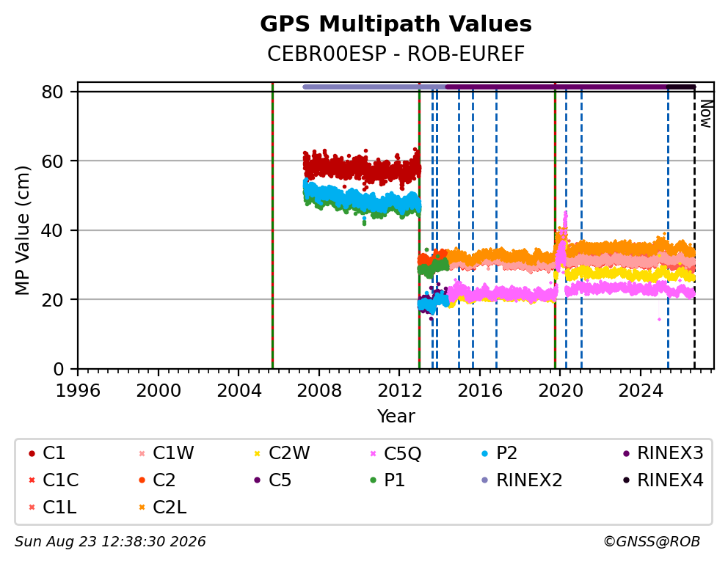Click the 40 y-axis tick label
The height and width of the screenshot is (564, 728).
[52, 230]
